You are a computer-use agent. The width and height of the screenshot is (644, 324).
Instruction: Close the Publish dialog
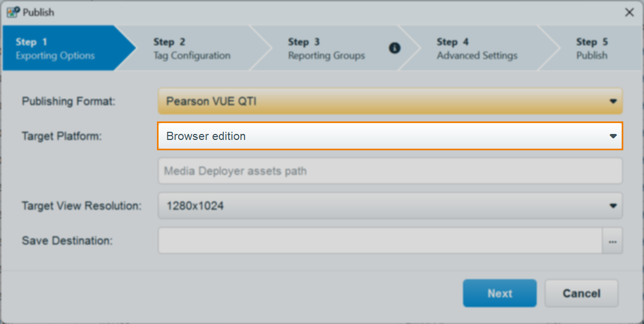pyautogui.click(x=629, y=12)
